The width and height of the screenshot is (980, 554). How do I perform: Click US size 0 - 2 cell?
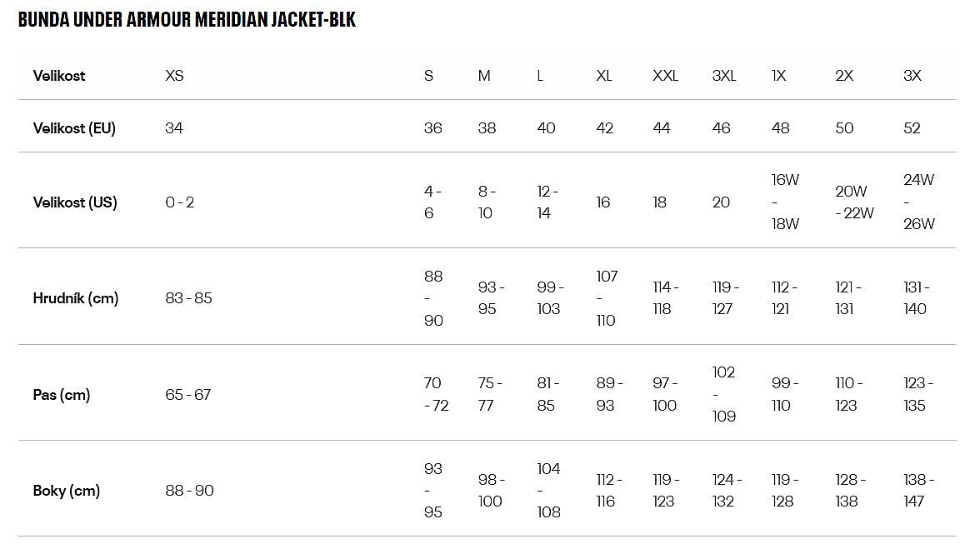(180, 202)
